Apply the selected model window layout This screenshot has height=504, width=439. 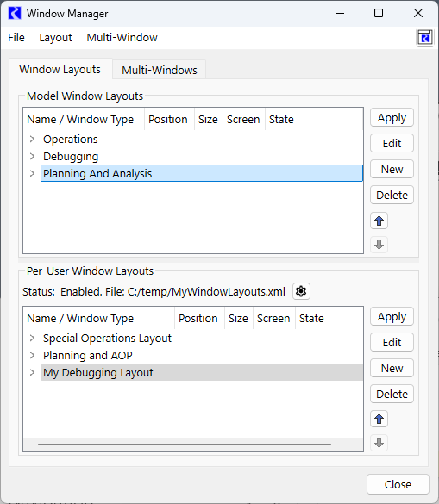coord(392,118)
